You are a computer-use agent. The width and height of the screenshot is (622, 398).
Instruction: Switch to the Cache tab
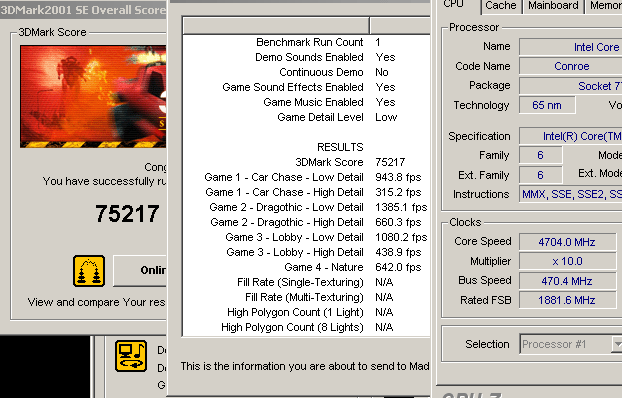tap(501, 6)
